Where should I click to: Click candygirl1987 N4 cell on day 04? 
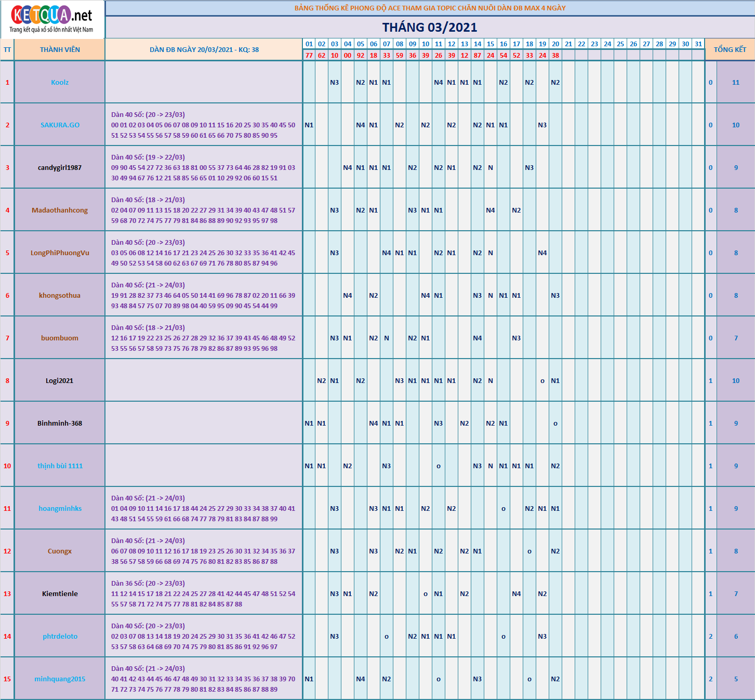pyautogui.click(x=348, y=167)
